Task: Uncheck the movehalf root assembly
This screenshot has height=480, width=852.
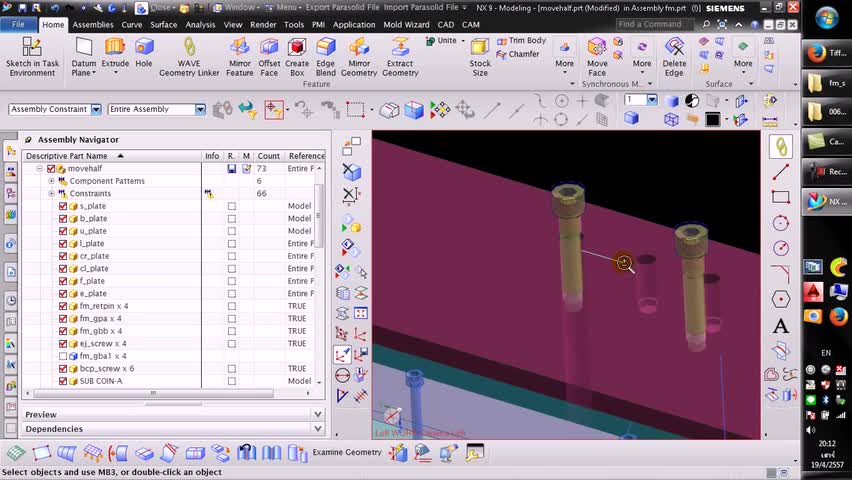Action: point(51,169)
